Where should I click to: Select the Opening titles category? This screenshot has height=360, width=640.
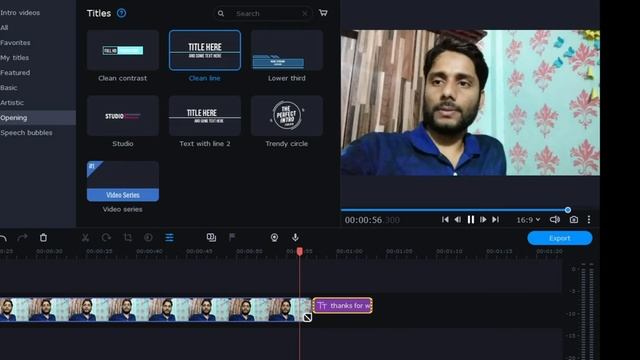[x=38, y=118]
